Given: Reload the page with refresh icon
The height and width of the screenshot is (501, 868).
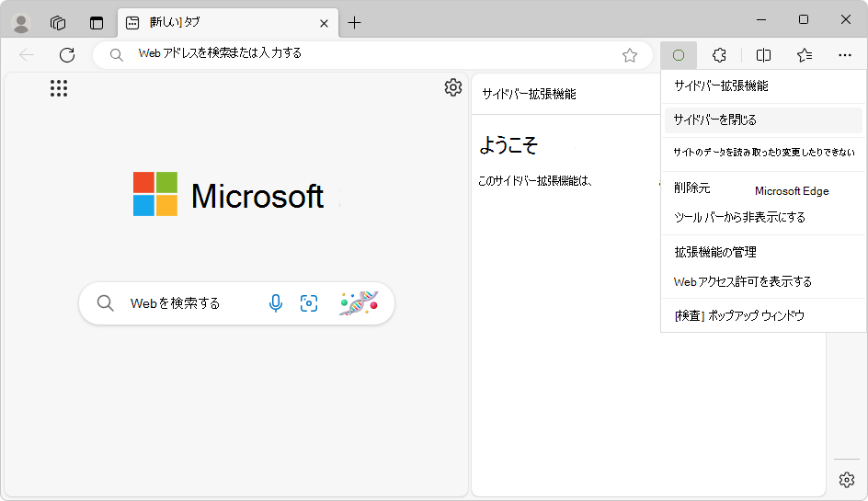Looking at the screenshot, I should [67, 55].
